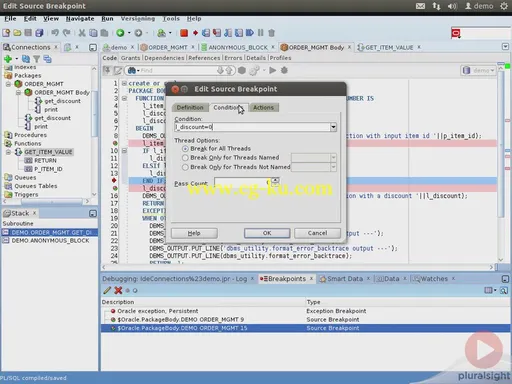The image size is (512, 384).
Task: Click the binoculars Find icon in editor
Action: point(132,70)
